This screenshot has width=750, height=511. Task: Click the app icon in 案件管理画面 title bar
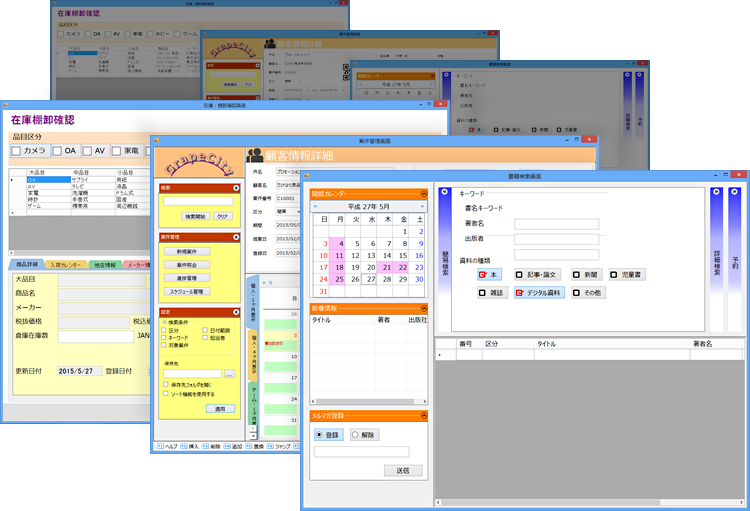(156, 141)
